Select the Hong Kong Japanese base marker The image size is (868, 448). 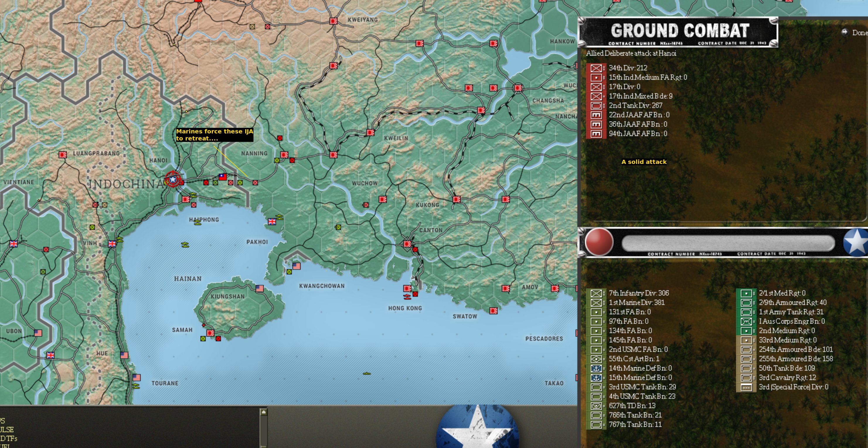point(407,289)
